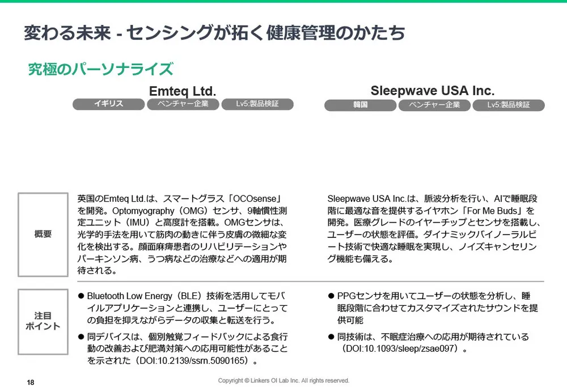The width and height of the screenshot is (567, 392).
Task: Click the slide title about sensing and health management
Action: point(214,33)
